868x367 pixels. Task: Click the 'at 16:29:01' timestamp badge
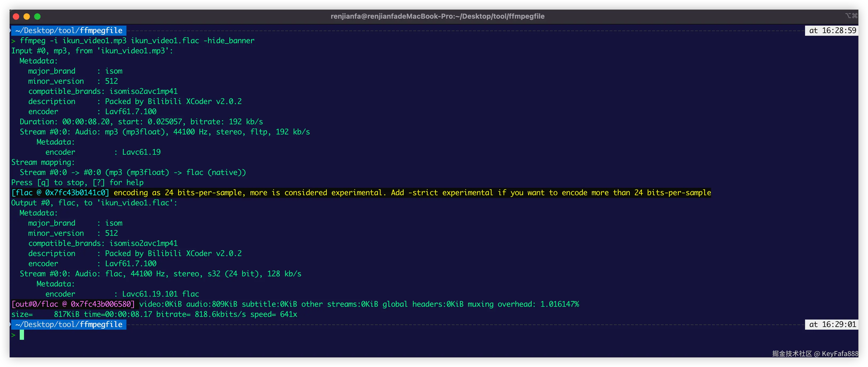click(832, 324)
